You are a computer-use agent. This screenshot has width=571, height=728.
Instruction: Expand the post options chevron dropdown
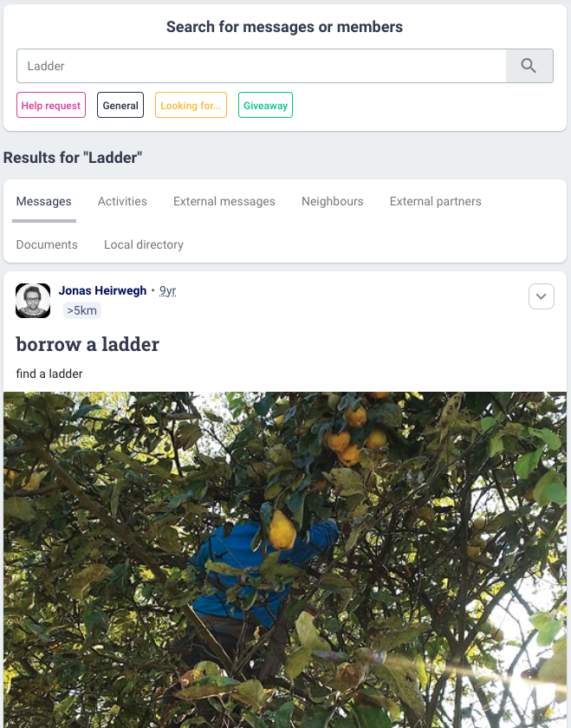(542, 296)
